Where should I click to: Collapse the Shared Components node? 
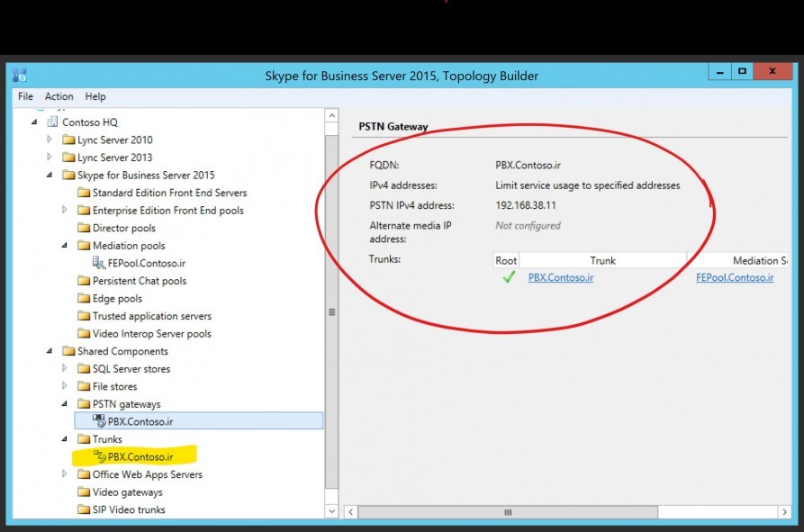pos(50,351)
